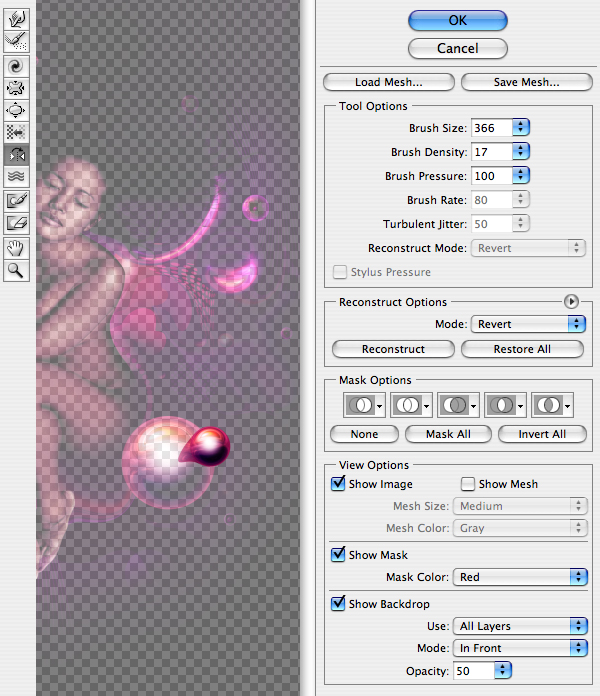Click the Brush Rate stepper
The height and width of the screenshot is (696, 600).
click(x=521, y=200)
